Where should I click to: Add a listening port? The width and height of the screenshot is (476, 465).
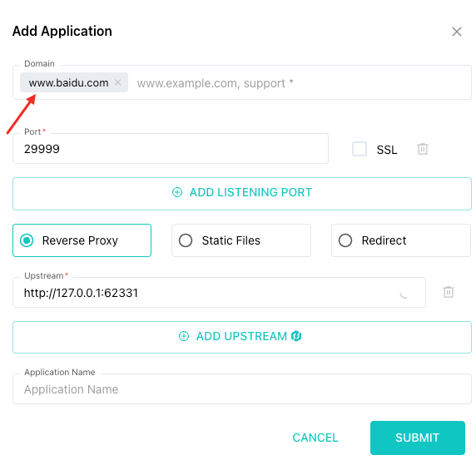point(242,194)
